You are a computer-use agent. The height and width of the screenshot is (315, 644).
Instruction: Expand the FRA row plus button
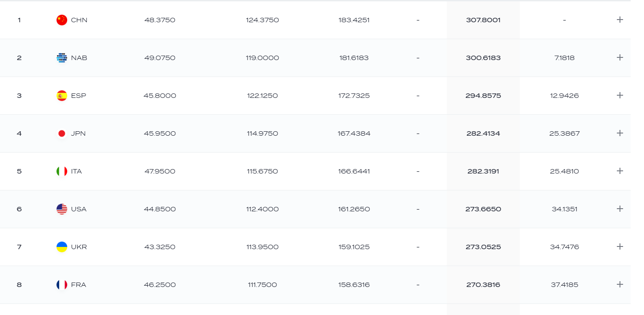tap(620, 284)
